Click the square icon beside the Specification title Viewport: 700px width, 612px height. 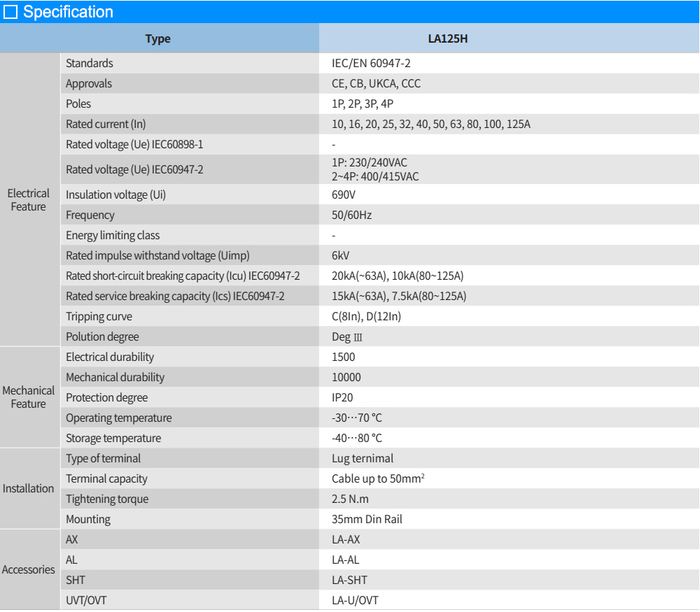point(10,12)
